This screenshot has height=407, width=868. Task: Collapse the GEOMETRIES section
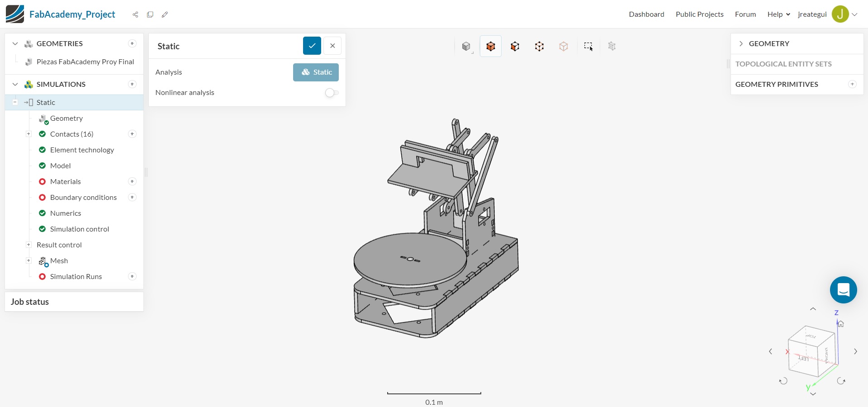15,43
